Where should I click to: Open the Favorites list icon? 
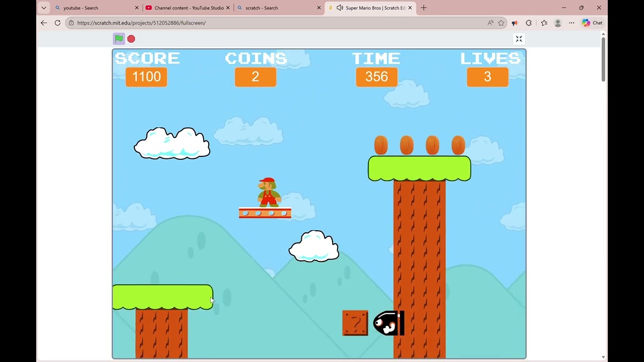(544, 23)
